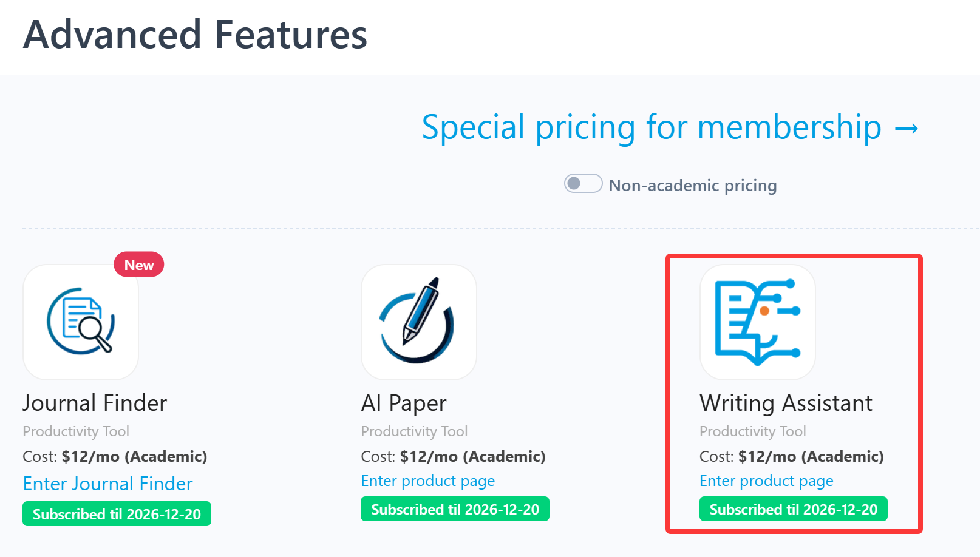
Task: Click Writing Assistant's Subscribed til 2026-12-20 badge
Action: click(793, 509)
